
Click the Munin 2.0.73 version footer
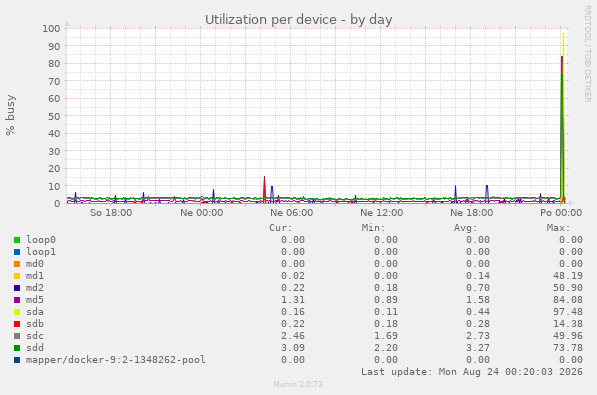(298, 384)
